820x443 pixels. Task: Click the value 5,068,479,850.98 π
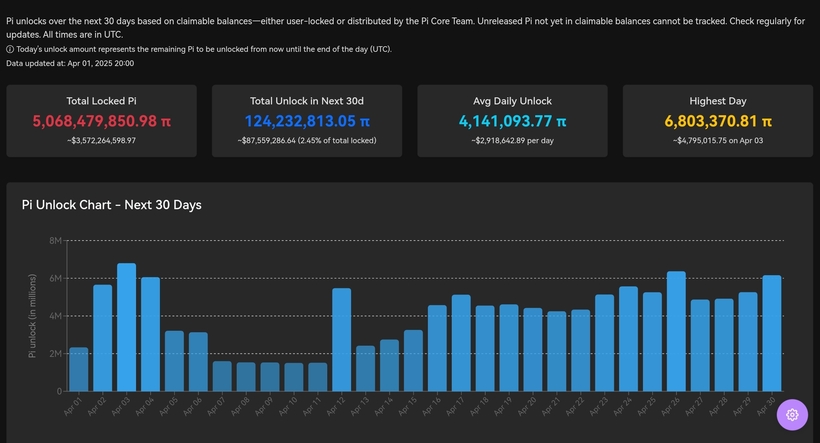[101, 121]
